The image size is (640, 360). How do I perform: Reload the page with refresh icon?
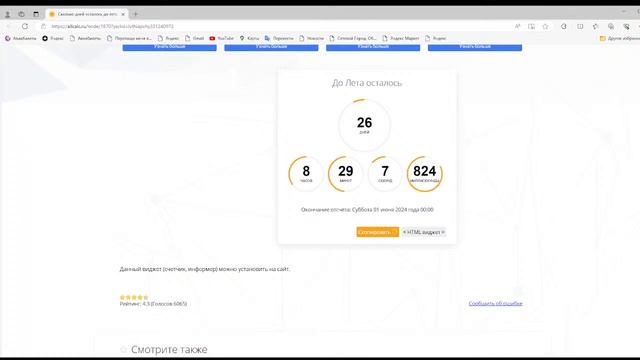point(25,26)
